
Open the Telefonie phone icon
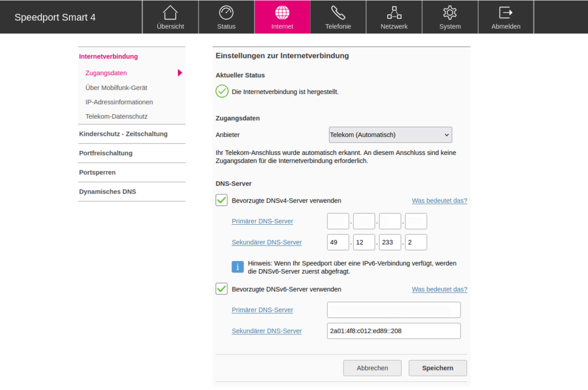[338, 13]
